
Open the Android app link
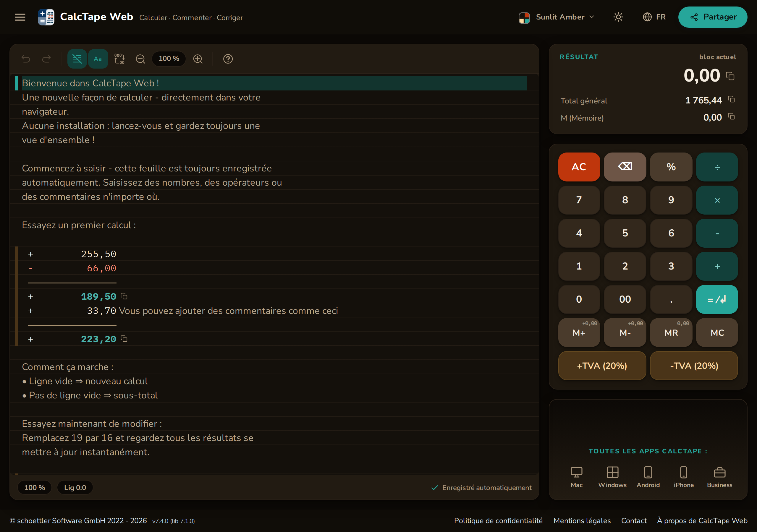(648, 477)
